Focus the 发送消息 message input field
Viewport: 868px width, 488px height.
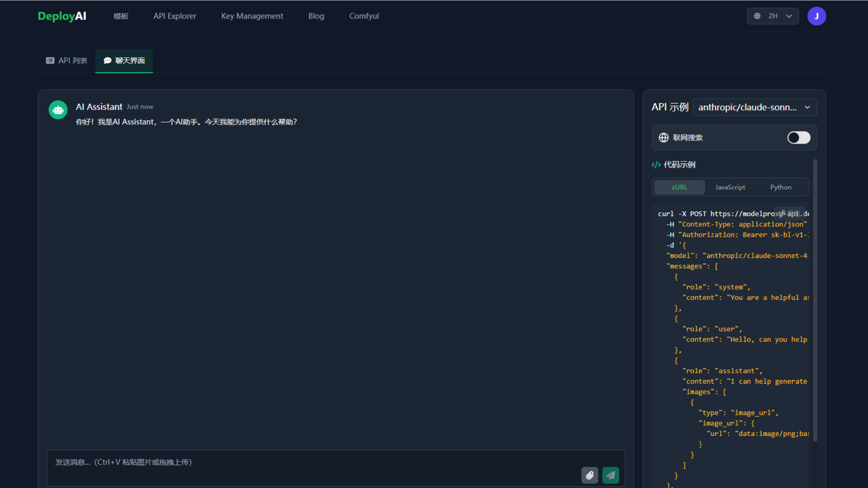pos(312,463)
